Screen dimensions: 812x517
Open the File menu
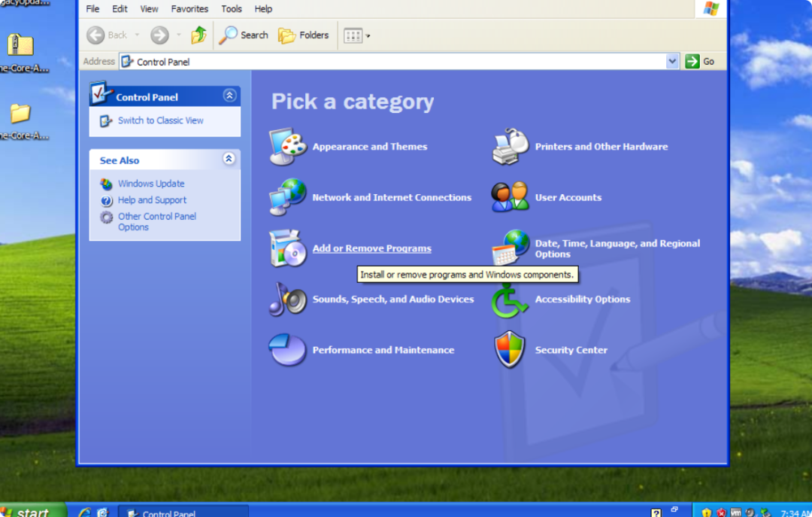(92, 9)
